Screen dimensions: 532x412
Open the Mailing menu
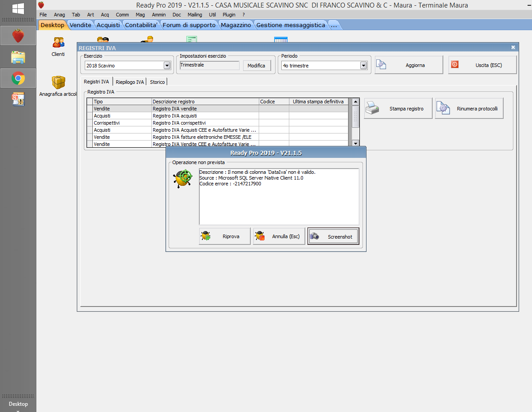(195, 15)
